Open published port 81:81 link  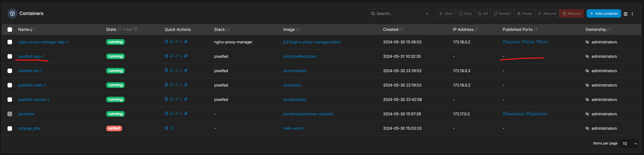pyautogui.click(x=542, y=42)
